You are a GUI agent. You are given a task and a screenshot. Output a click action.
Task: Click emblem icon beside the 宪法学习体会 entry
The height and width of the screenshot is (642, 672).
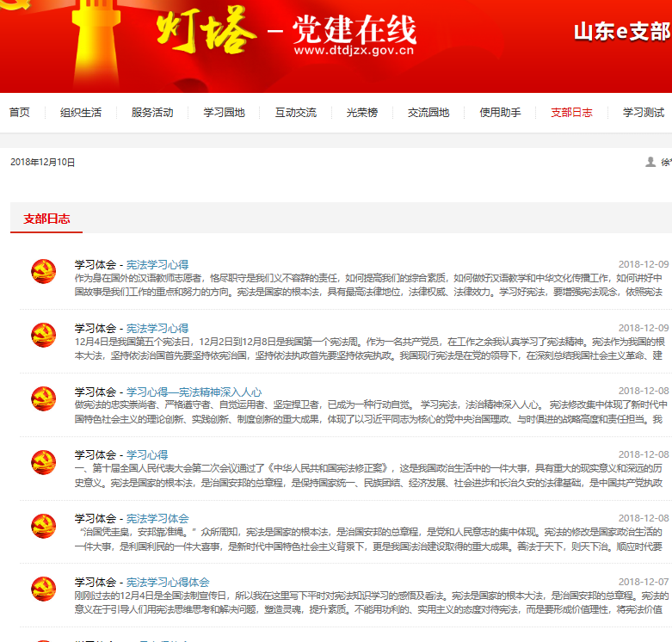(x=43, y=526)
